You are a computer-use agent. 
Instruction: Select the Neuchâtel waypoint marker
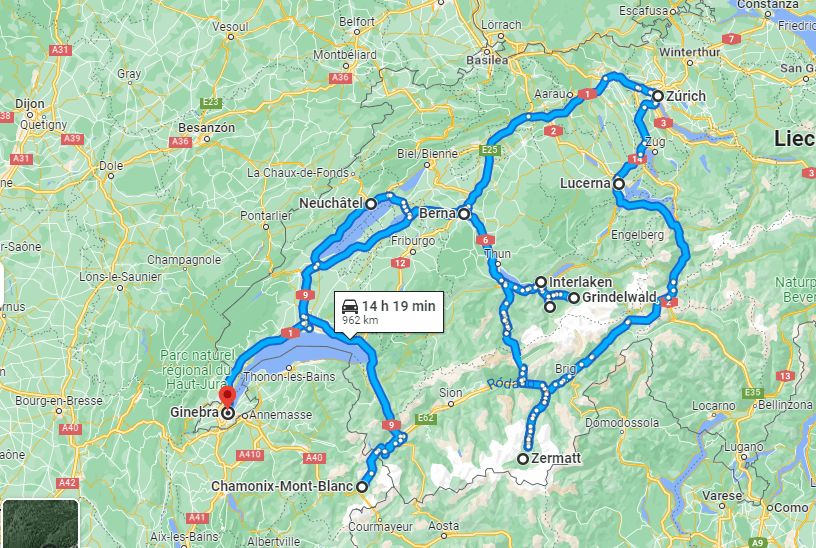(371, 204)
